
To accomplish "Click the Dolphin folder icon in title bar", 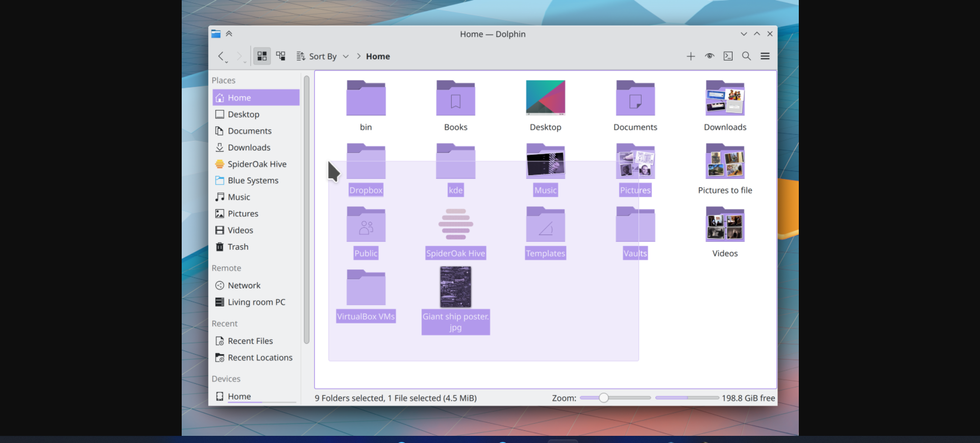I will [216, 34].
